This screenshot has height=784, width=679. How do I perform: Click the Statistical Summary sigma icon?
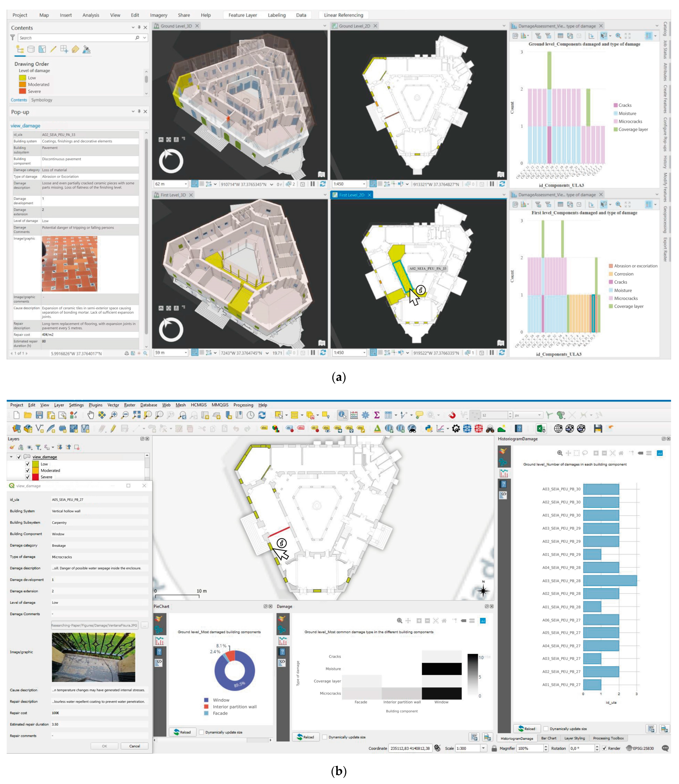pos(377,415)
